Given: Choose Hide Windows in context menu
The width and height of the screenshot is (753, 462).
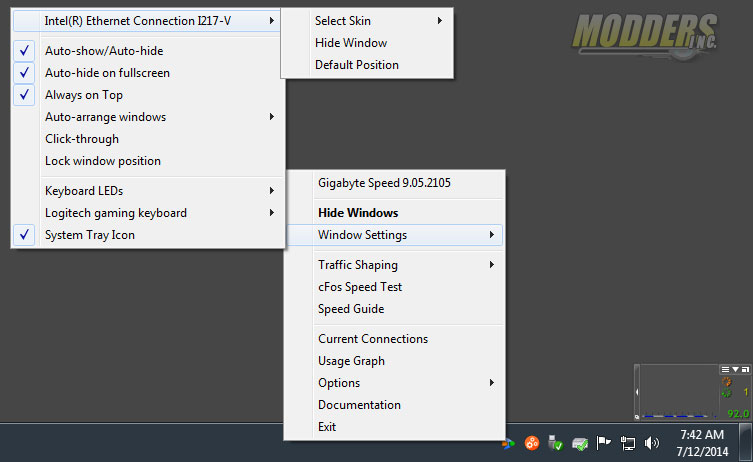Looking at the screenshot, I should [394, 213].
